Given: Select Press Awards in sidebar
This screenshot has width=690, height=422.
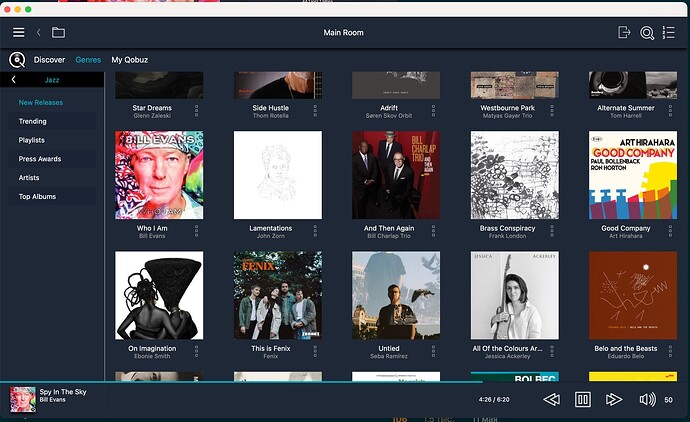Looking at the screenshot, I should (52, 159).
